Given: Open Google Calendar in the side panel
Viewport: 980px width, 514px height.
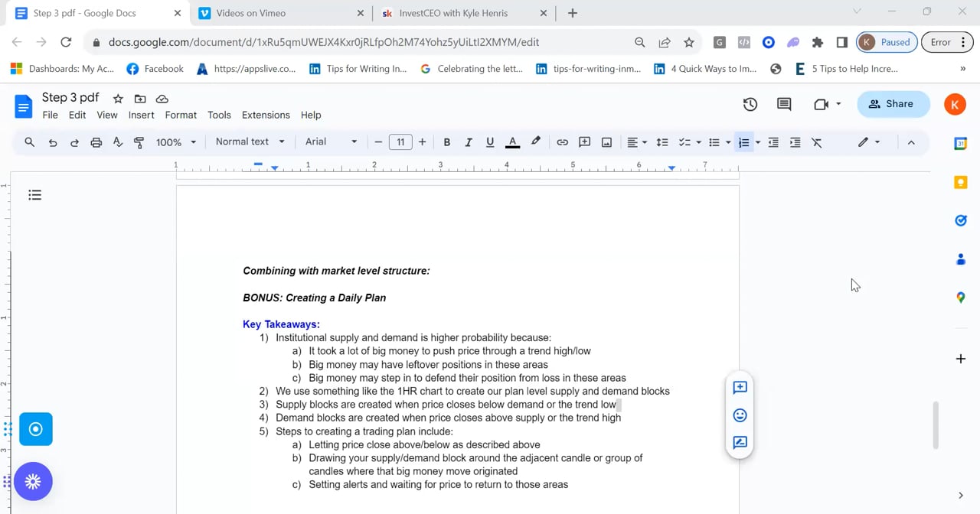Looking at the screenshot, I should (961, 143).
